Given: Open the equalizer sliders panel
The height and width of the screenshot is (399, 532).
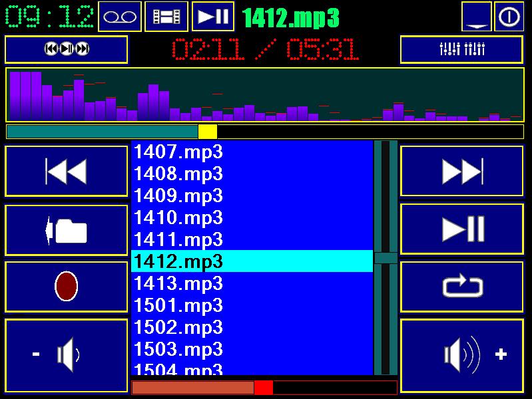Looking at the screenshot, I should point(461,49).
